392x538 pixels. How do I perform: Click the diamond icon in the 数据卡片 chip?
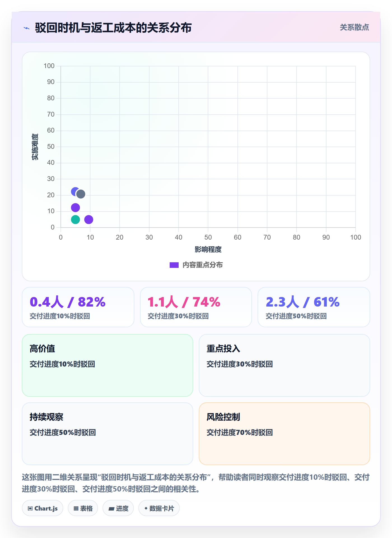(146, 508)
